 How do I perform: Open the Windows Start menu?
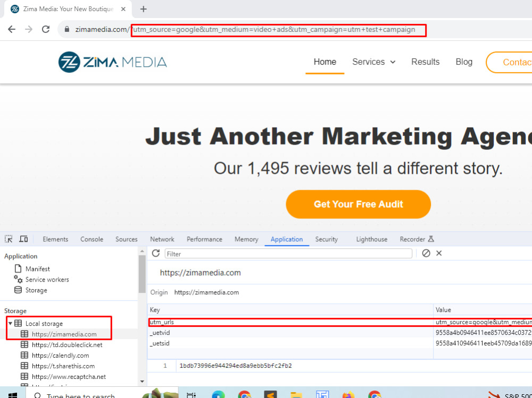pyautogui.click(x=13, y=395)
